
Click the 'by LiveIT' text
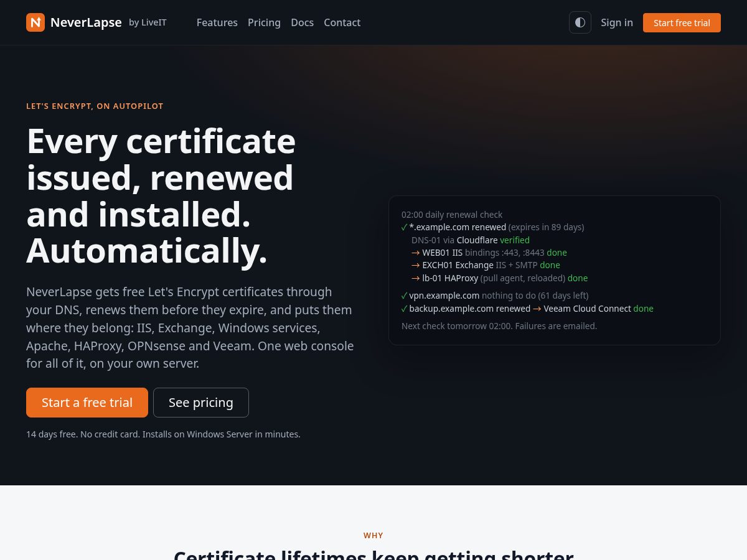pyautogui.click(x=148, y=22)
